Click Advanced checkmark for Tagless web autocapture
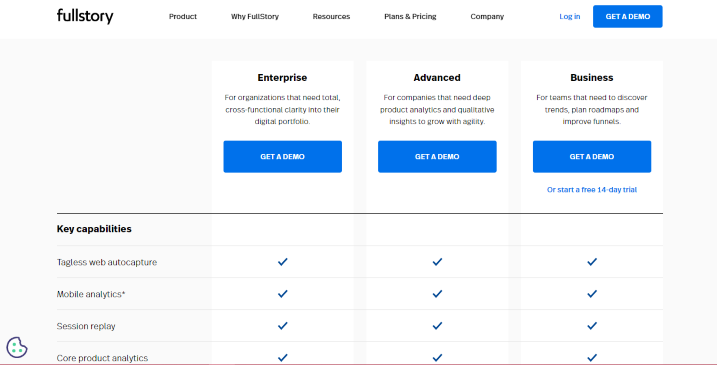717x365 pixels. tap(437, 262)
